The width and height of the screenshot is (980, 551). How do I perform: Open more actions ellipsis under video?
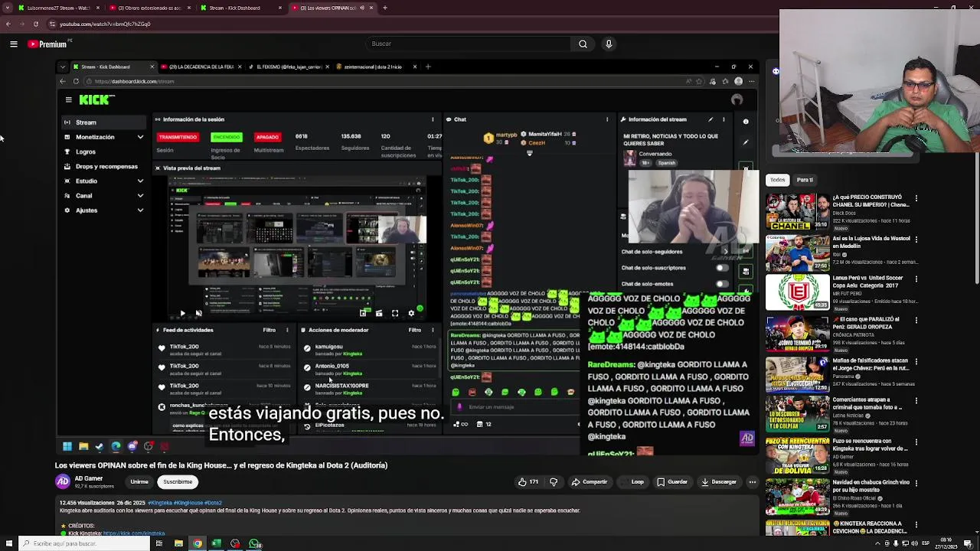753,482
